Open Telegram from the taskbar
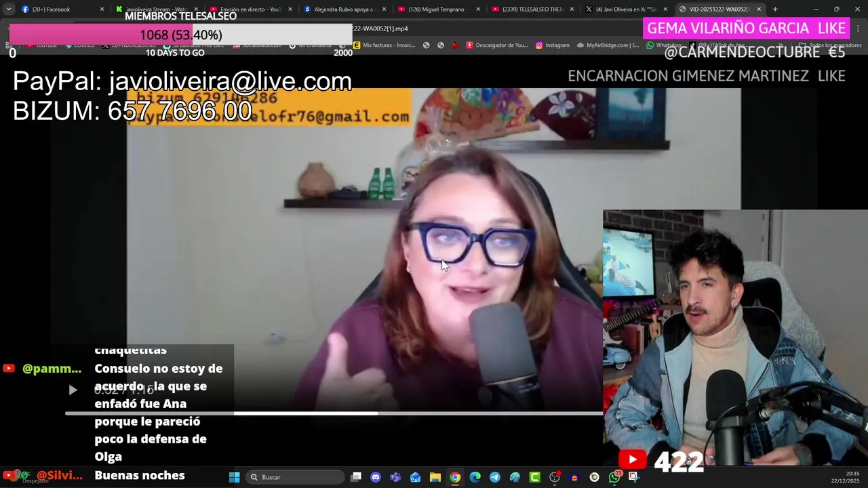Screen dimensions: 868x488 click(x=495, y=477)
